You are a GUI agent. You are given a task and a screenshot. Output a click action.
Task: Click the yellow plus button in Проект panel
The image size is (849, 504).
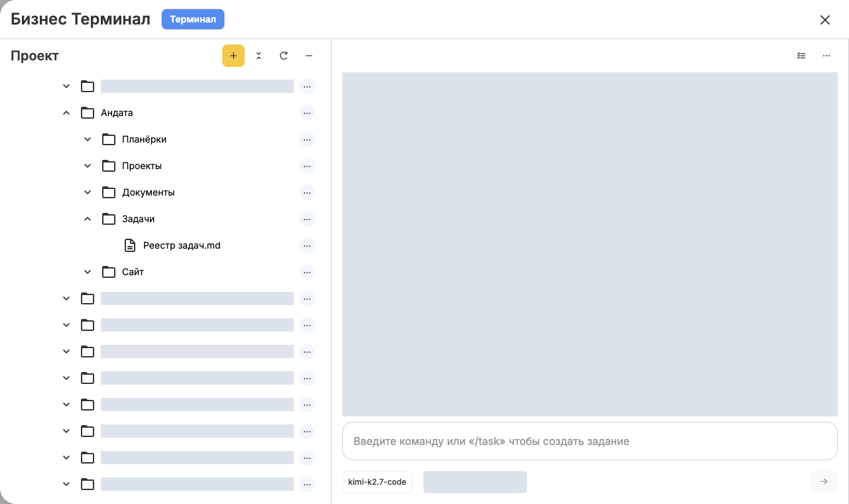[x=233, y=56]
